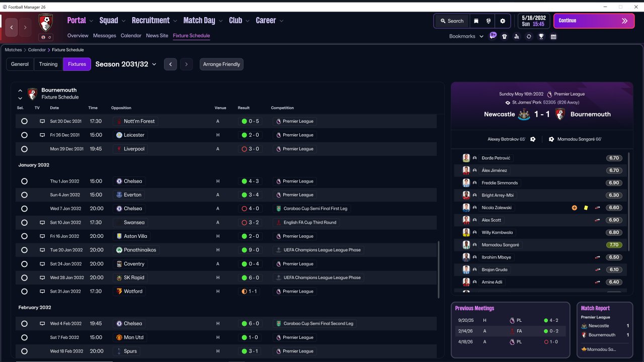Click the Everton badge in opposition column
The height and width of the screenshot is (362, 644).
(x=119, y=195)
